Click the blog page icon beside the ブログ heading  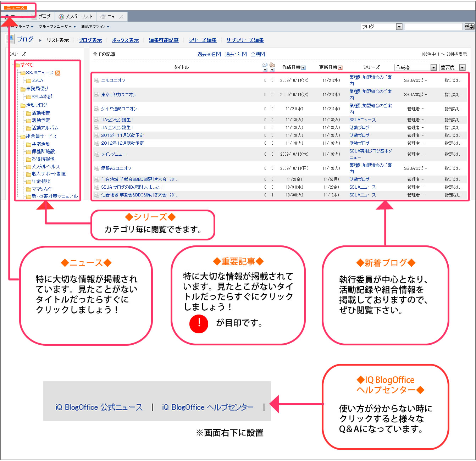[11, 39]
